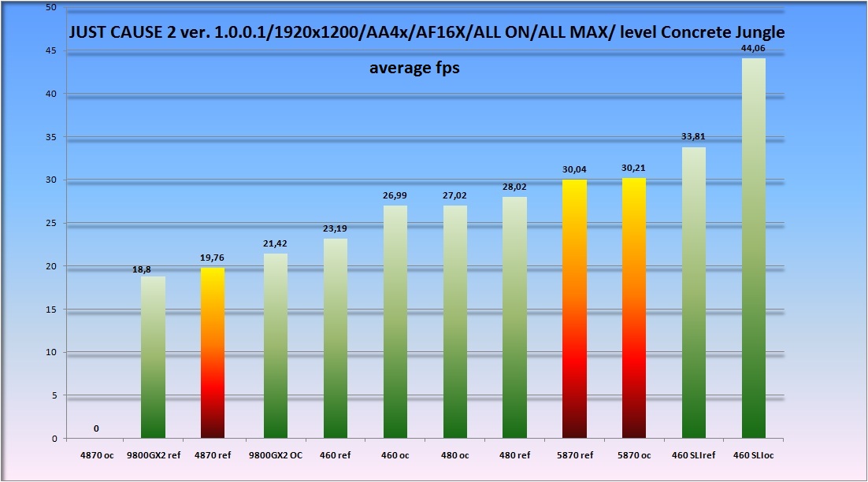Click the data label 19,76
Viewport: 868px width, 482px height.
(212, 258)
